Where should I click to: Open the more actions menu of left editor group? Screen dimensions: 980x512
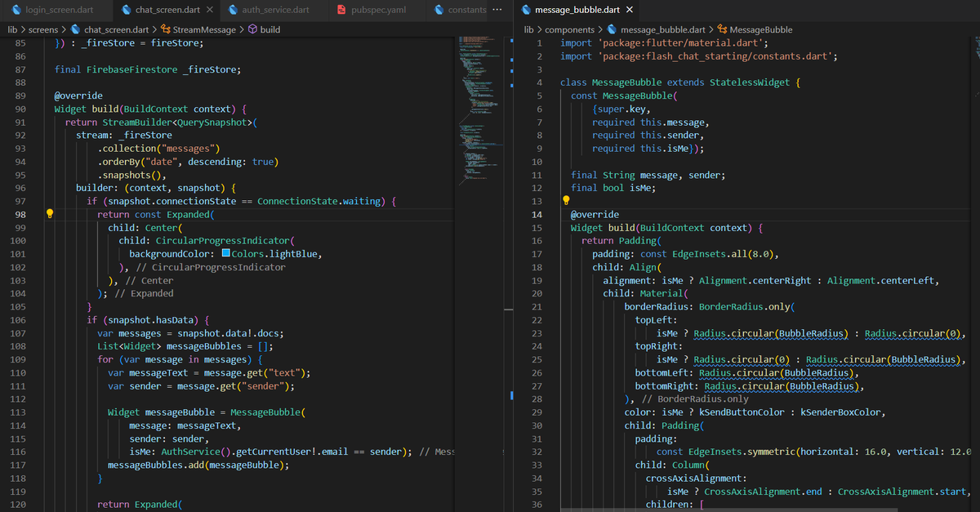(x=497, y=10)
